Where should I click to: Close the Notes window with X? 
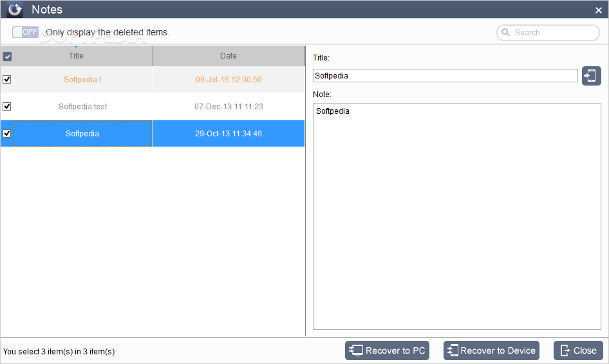click(x=599, y=10)
